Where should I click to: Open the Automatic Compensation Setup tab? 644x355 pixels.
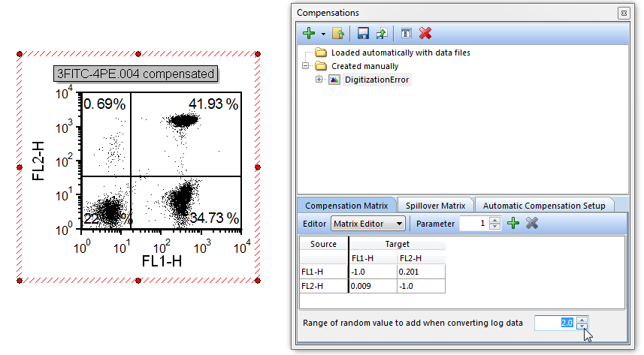[x=544, y=205]
